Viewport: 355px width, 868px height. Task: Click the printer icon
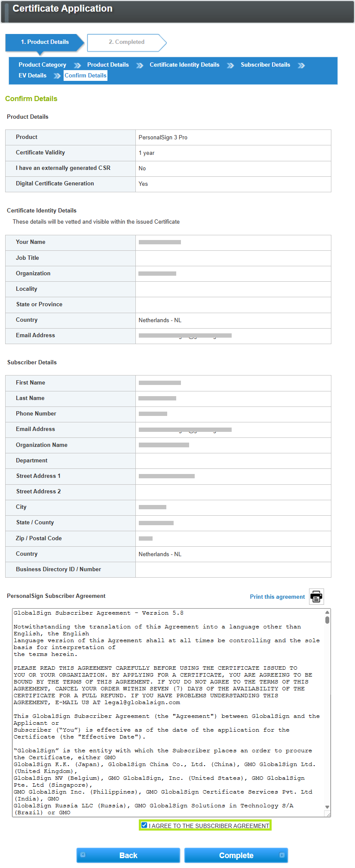coord(316,597)
